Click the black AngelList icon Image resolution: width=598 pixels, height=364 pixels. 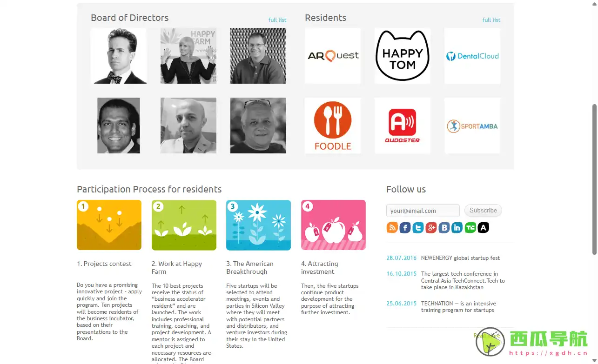click(x=483, y=228)
